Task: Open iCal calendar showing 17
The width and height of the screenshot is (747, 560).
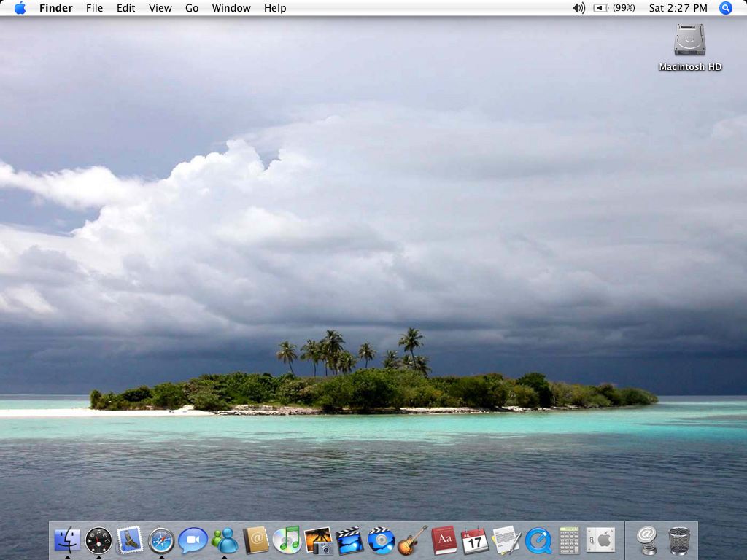Action: pyautogui.click(x=475, y=540)
